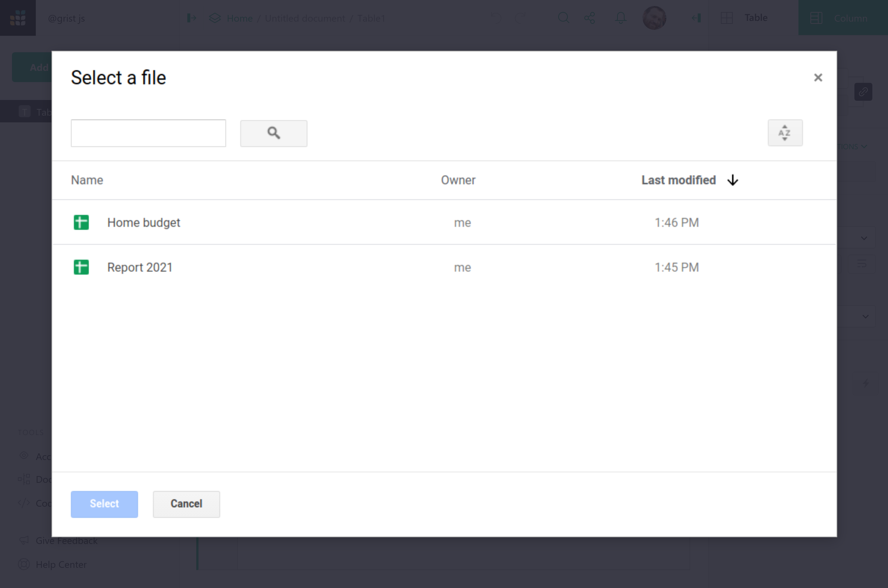This screenshot has width=888, height=588.
Task: Click the link icon in right panel
Action: 863,92
